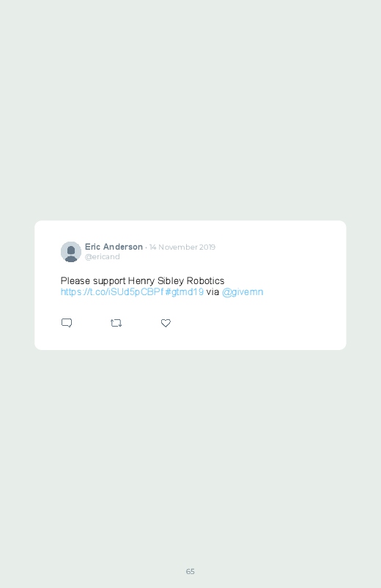Click the 14 November 2019 timestamp
Image resolution: width=381 pixels, height=588 pixels.
(x=182, y=247)
